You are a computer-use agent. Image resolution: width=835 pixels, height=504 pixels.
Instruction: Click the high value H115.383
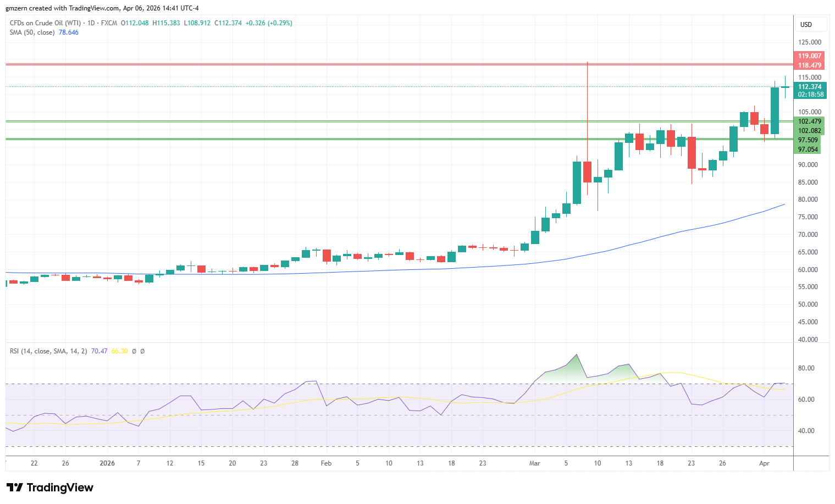166,23
